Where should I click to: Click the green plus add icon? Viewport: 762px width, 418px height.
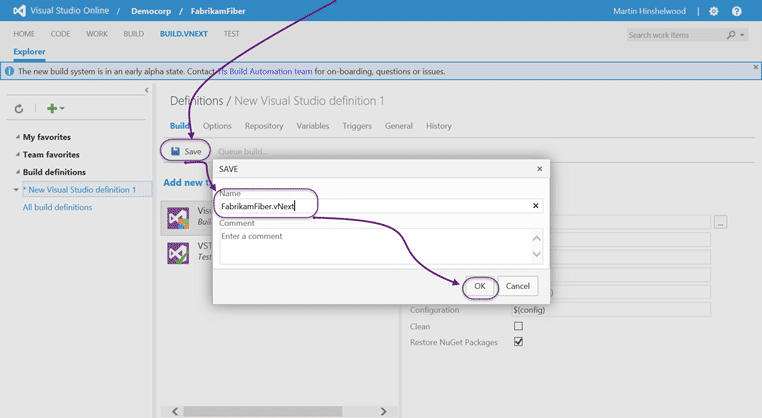pyautogui.click(x=52, y=108)
